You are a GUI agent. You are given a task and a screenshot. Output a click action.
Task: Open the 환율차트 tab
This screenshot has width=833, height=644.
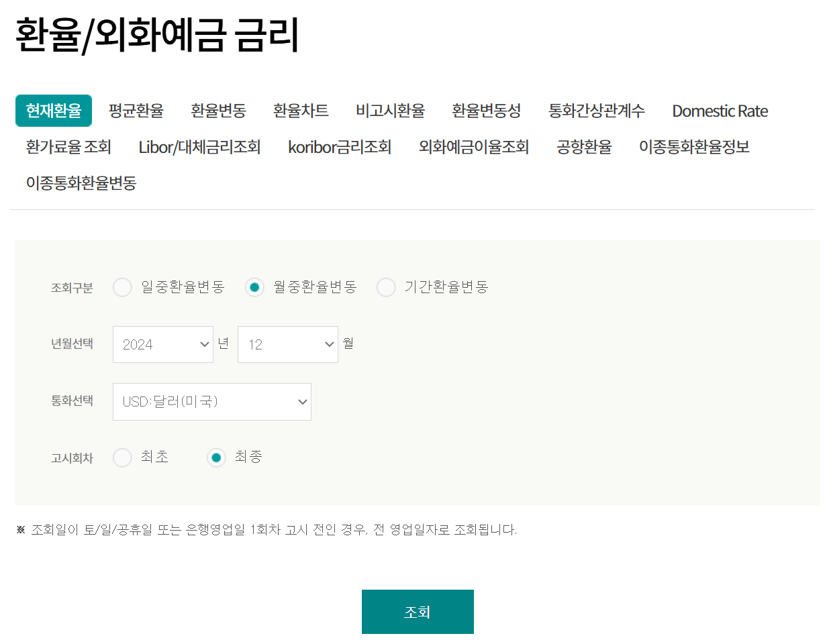tap(301, 111)
